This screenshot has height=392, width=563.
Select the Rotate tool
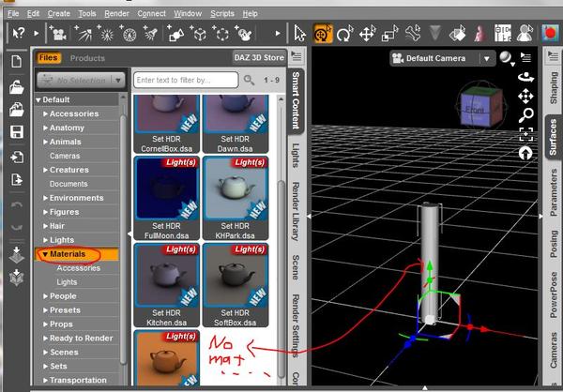coord(344,34)
